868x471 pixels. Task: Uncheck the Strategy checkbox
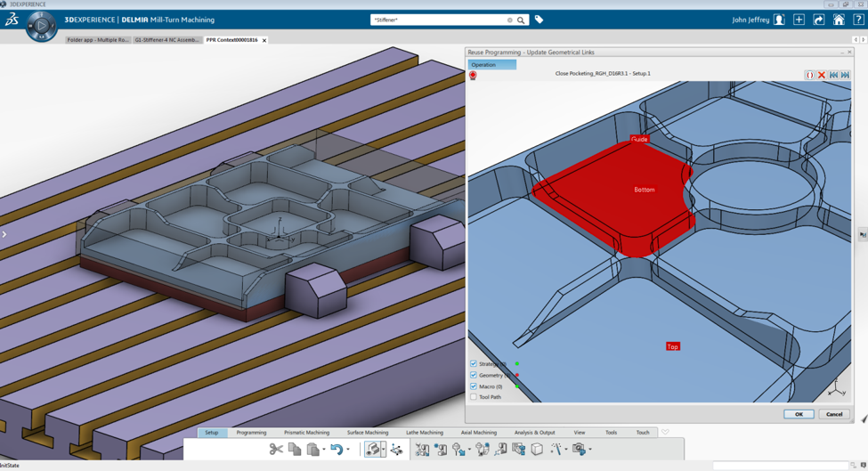tap(474, 364)
